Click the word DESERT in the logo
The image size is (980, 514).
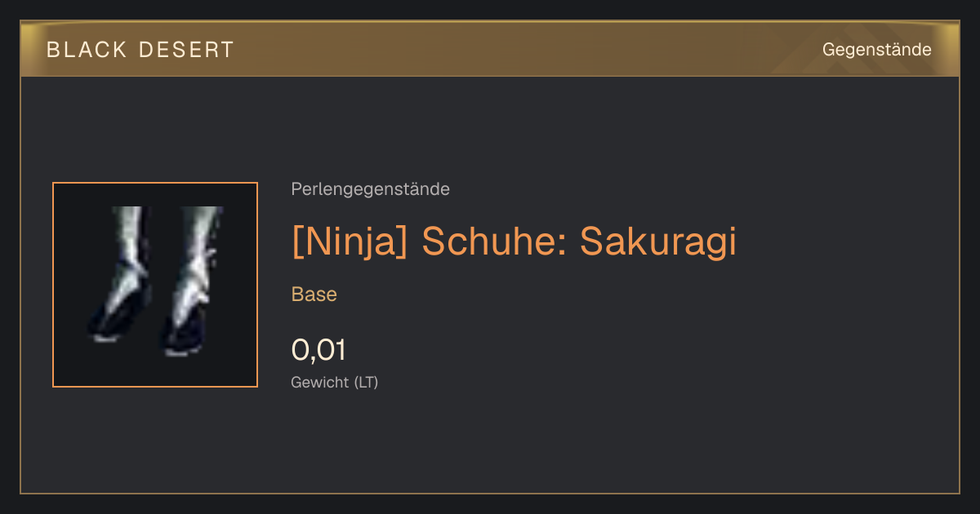coord(187,50)
